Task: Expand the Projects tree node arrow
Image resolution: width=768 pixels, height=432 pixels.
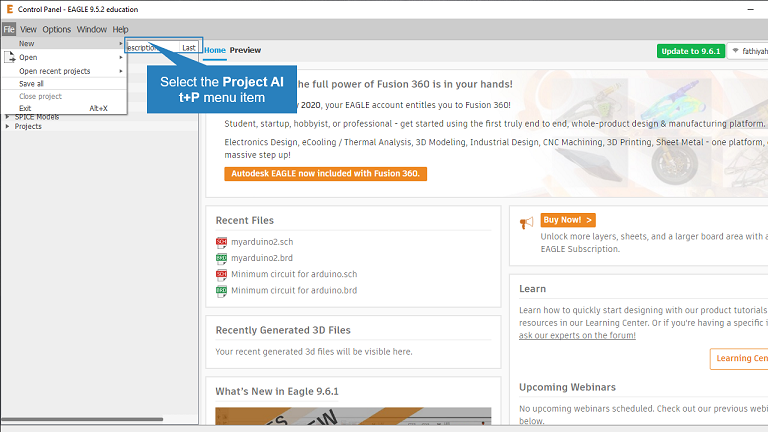Action: tap(7, 126)
